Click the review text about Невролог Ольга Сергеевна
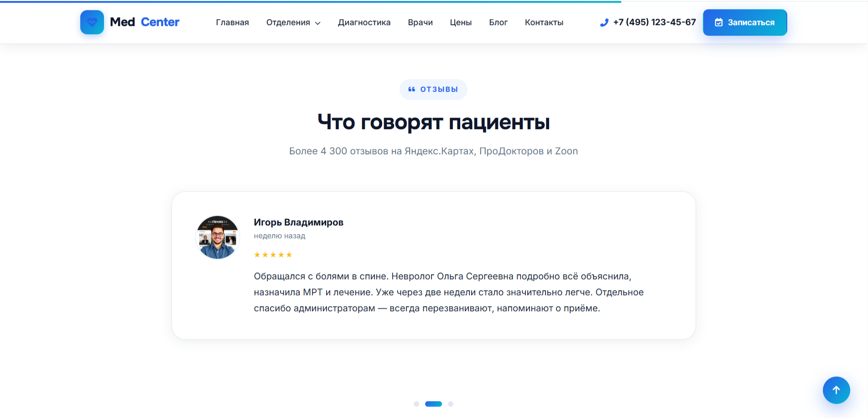Image resolution: width=868 pixels, height=418 pixels. [x=449, y=292]
